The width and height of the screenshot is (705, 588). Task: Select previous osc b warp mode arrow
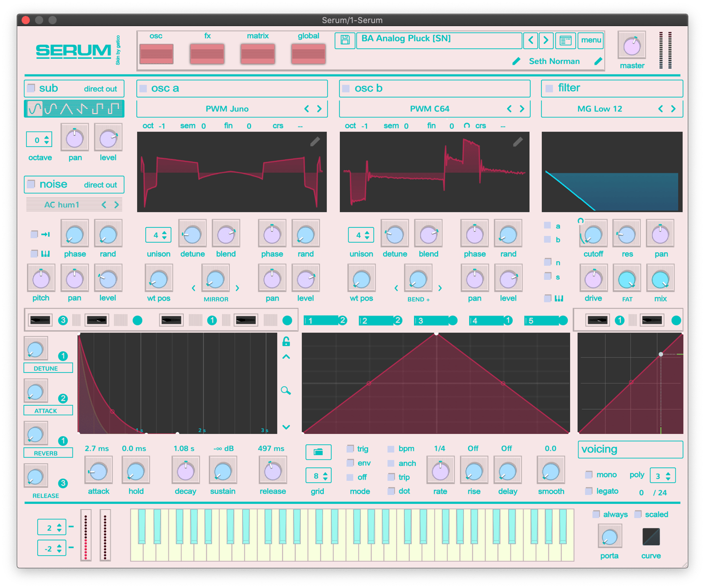[396, 288]
